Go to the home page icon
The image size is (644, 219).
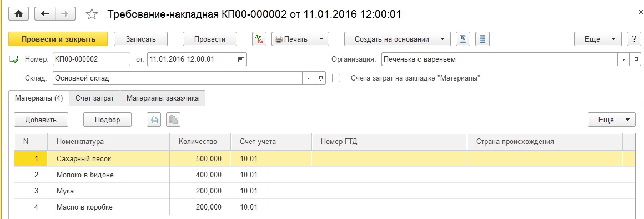(x=18, y=13)
